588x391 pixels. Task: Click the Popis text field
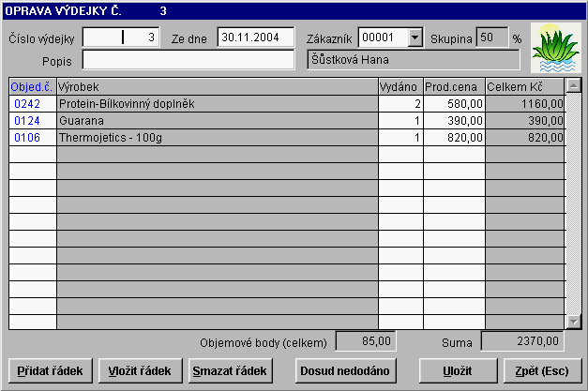pyautogui.click(x=188, y=60)
